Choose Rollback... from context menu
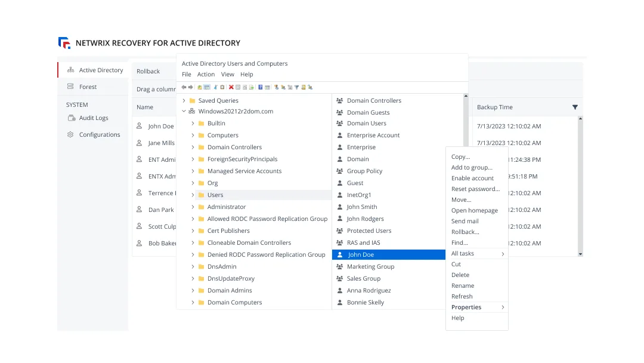This screenshot has height=363, width=644. tap(465, 232)
